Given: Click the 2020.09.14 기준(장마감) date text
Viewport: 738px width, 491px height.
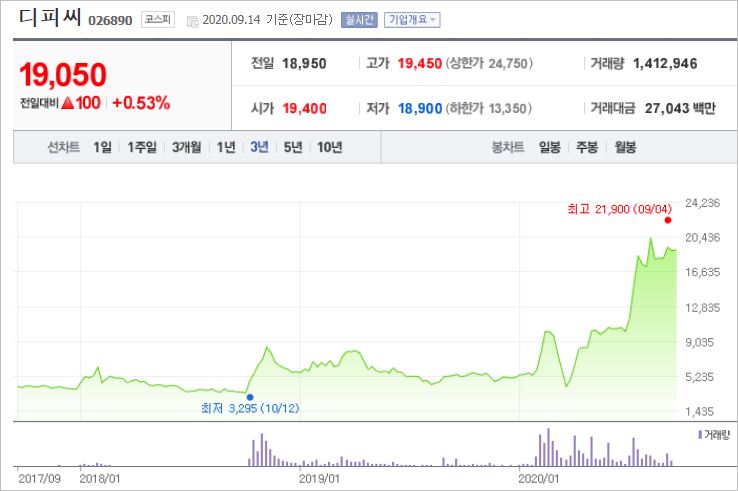Looking at the screenshot, I should click(x=267, y=20).
